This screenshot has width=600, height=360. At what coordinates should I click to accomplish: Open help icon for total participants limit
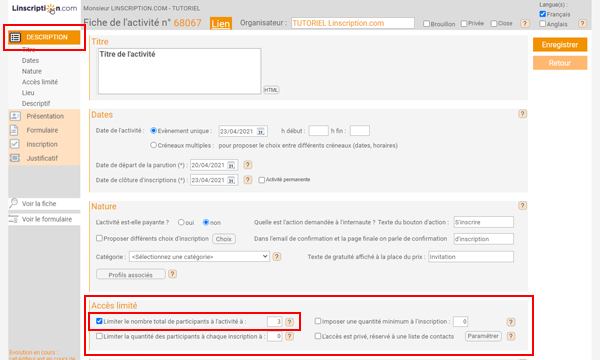[290, 322]
